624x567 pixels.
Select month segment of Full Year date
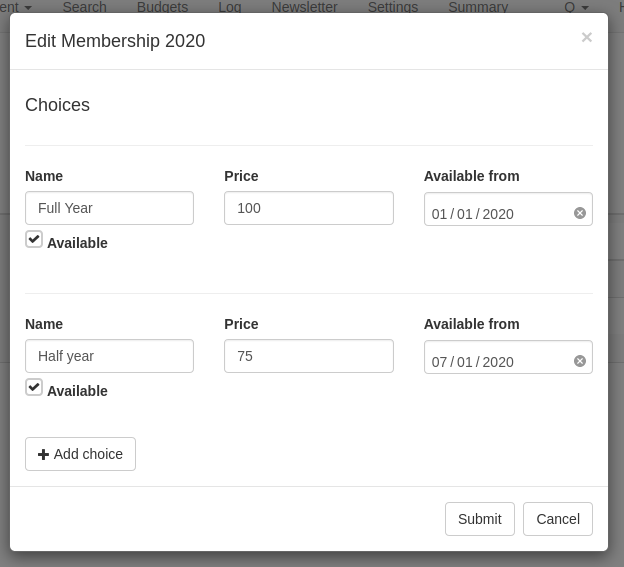tap(440, 214)
